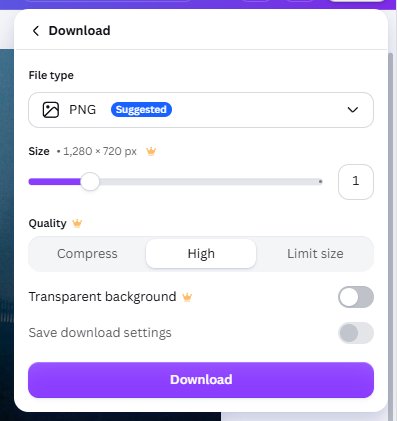
Task: Click the crown icon beside Quality
Action: click(77, 223)
